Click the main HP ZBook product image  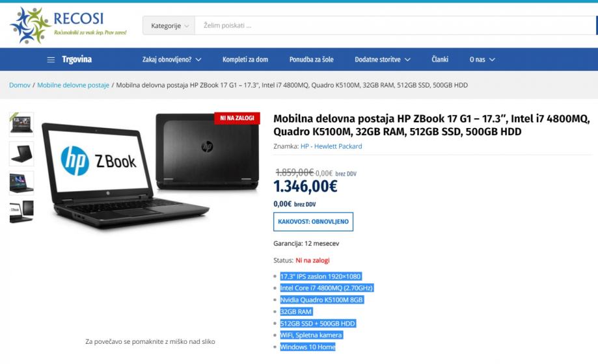tap(150, 170)
